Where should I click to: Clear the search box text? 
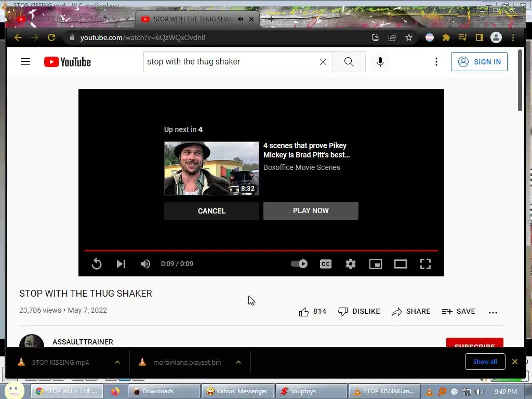click(x=323, y=62)
